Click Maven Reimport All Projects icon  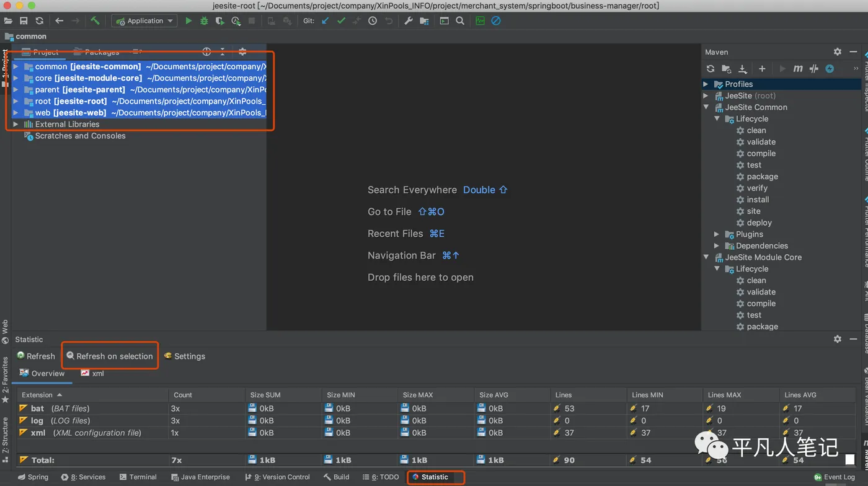tap(711, 69)
